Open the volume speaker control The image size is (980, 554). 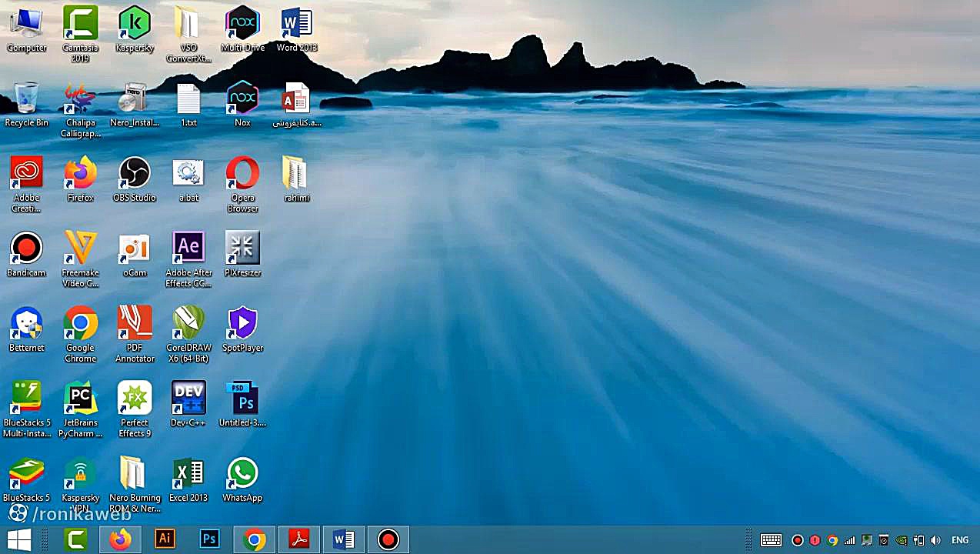936,540
